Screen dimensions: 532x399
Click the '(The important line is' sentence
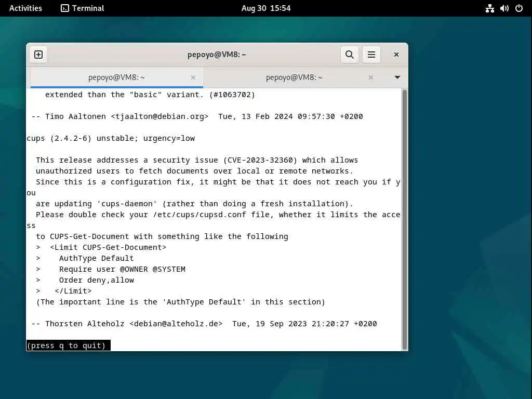pyautogui.click(x=180, y=302)
